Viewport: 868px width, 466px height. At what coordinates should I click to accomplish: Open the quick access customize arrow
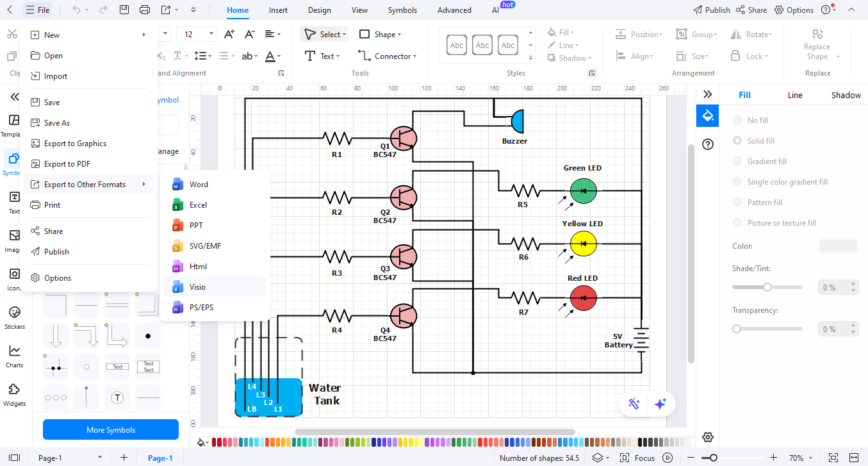coord(193,10)
